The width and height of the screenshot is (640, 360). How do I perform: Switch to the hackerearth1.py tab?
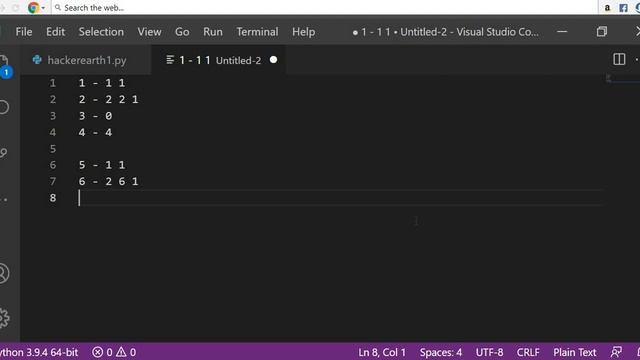(x=86, y=60)
